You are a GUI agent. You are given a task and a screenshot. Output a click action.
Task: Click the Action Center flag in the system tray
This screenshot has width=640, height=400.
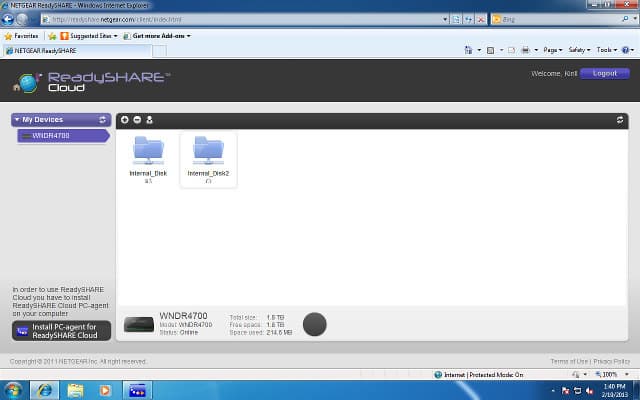click(x=565, y=391)
